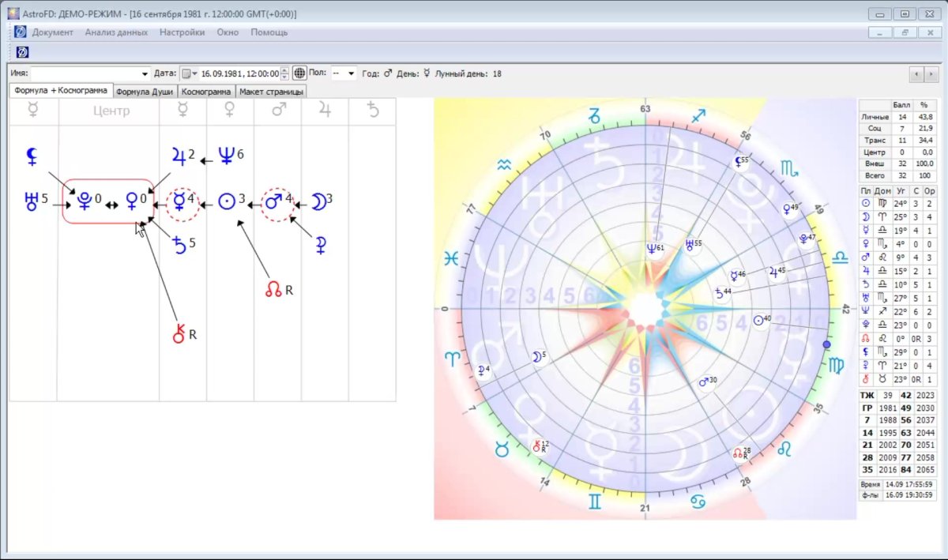The width and height of the screenshot is (948, 560).
Task: Click the Aquarius sign on chart wheel
Action: (505, 165)
